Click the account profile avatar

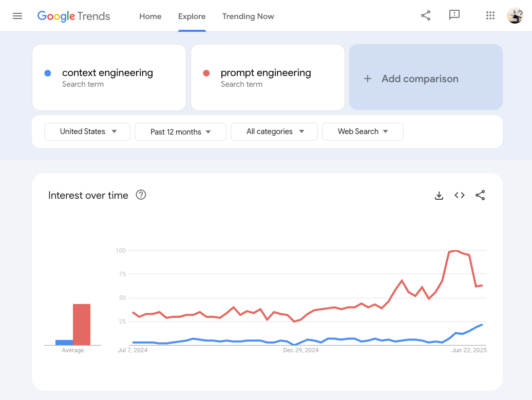[x=515, y=16]
